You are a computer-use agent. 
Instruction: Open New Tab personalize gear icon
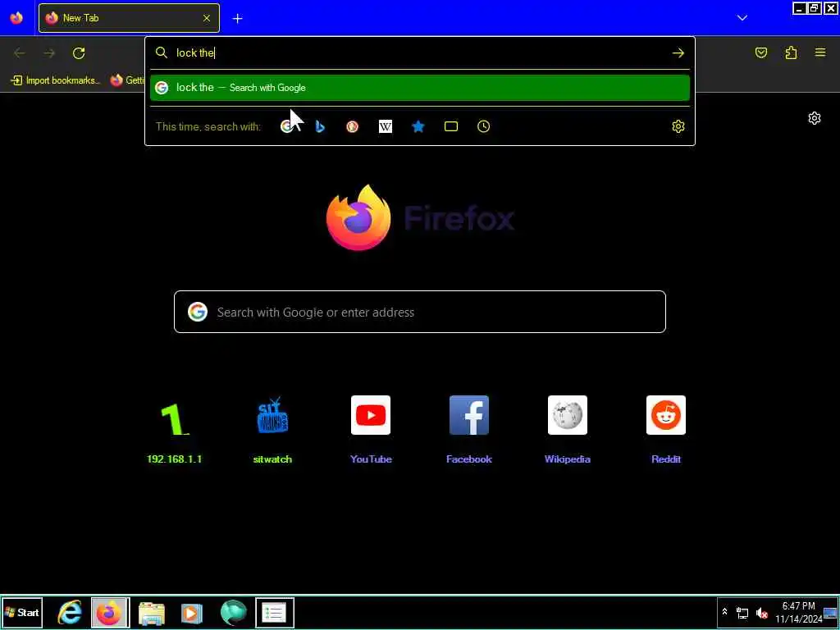pyautogui.click(x=815, y=118)
